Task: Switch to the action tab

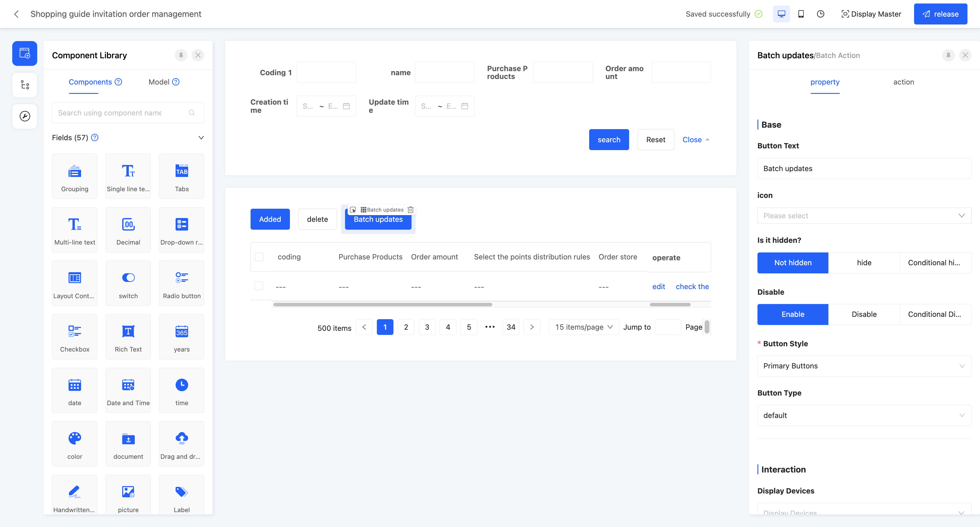Action: tap(903, 82)
